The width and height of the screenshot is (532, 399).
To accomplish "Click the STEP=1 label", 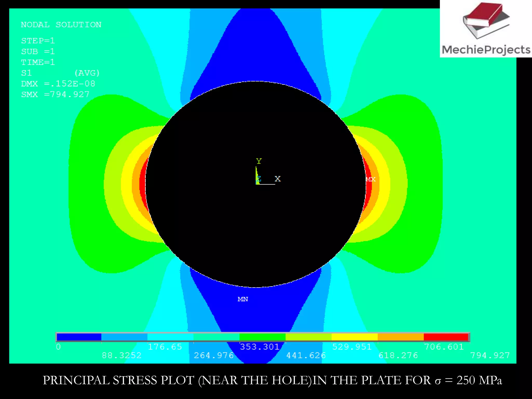I will pyautogui.click(x=38, y=41).
